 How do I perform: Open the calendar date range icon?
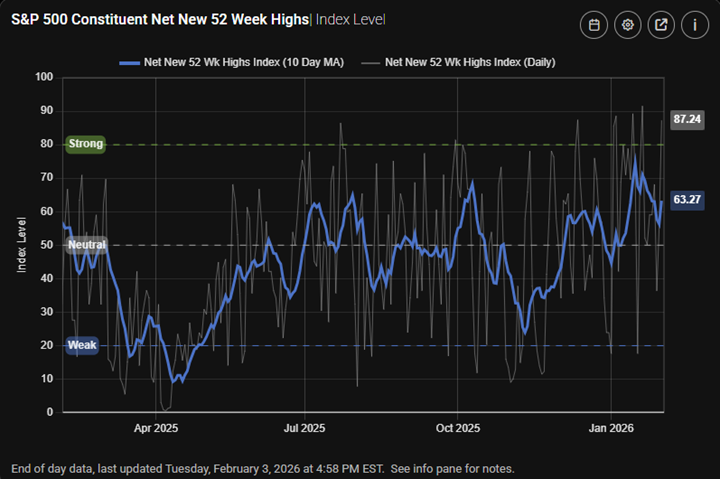tap(594, 25)
